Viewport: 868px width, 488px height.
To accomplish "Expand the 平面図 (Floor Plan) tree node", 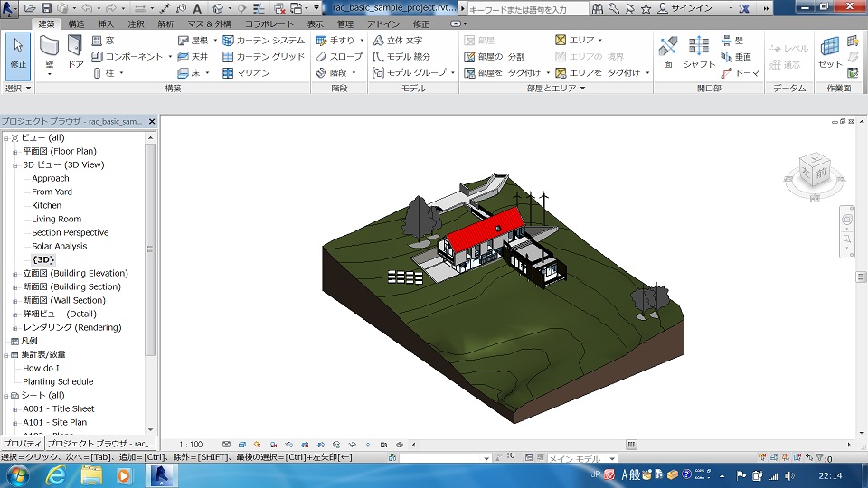I will [x=15, y=152].
